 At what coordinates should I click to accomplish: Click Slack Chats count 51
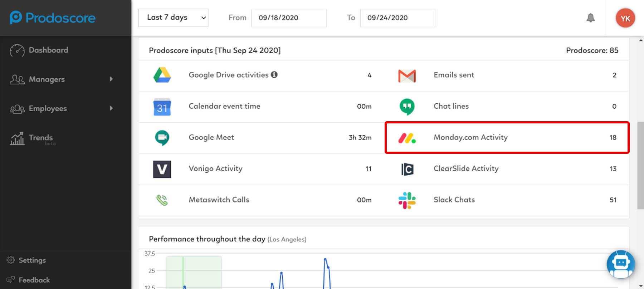pyautogui.click(x=613, y=200)
